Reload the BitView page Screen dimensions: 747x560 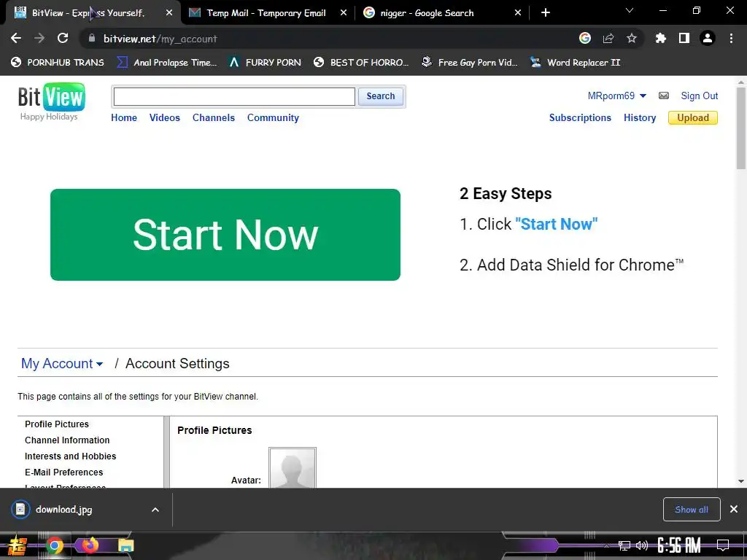coord(63,39)
